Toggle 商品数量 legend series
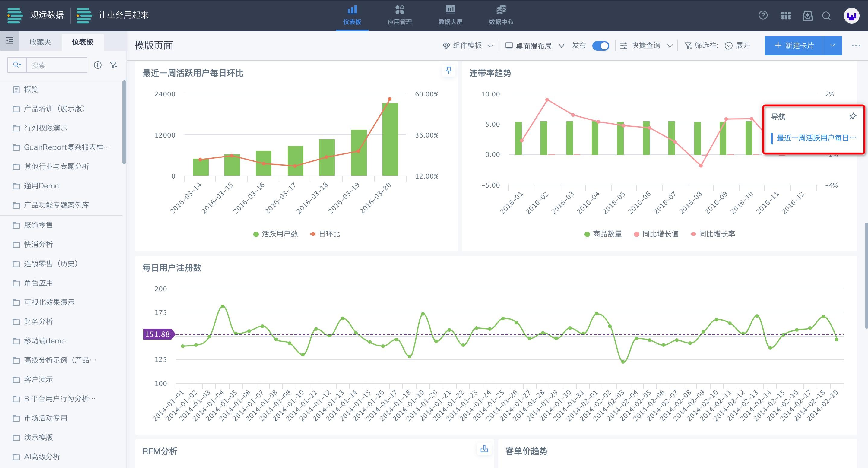The image size is (868, 468). (x=603, y=234)
